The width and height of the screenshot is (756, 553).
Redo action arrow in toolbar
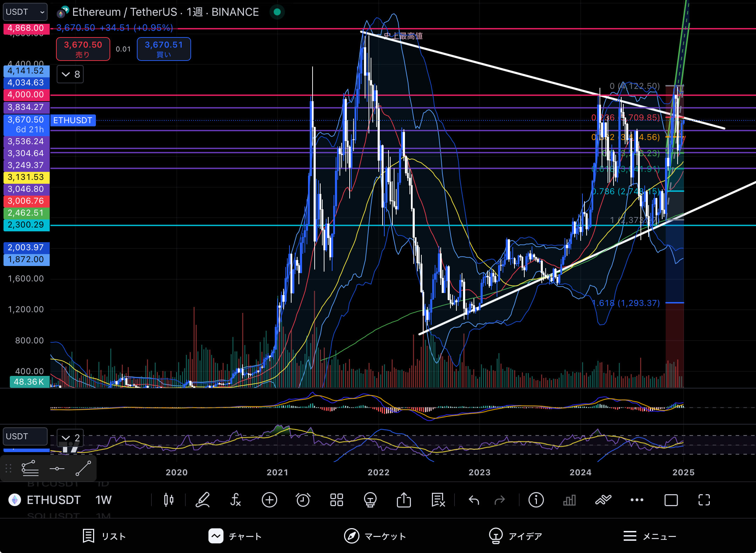(x=500, y=500)
